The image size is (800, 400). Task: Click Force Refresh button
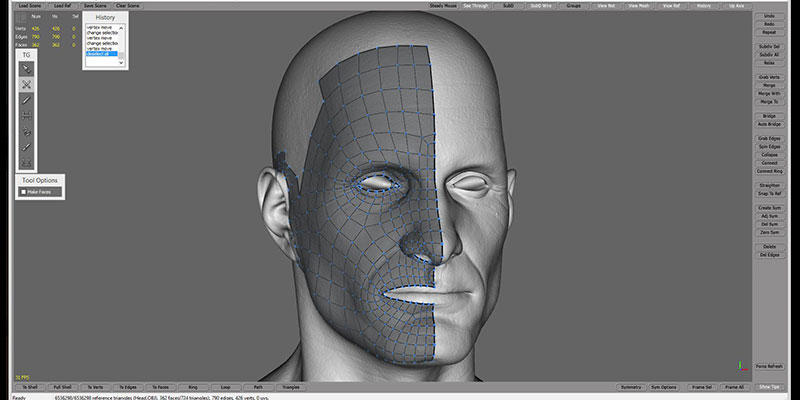(769, 366)
